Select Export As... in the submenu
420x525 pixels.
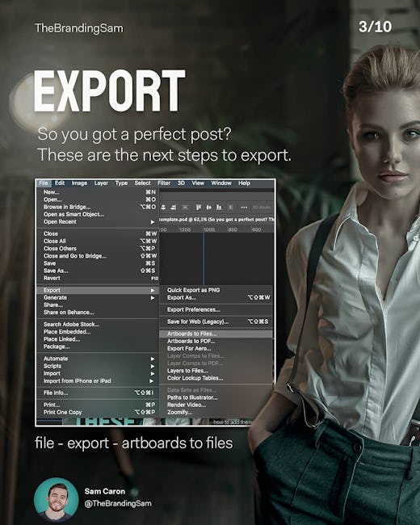coord(216,298)
